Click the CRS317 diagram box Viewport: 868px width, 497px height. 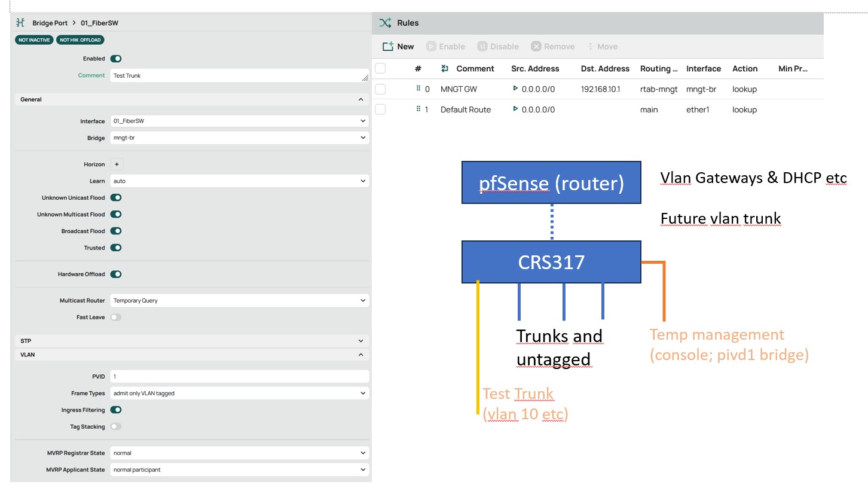tap(551, 262)
